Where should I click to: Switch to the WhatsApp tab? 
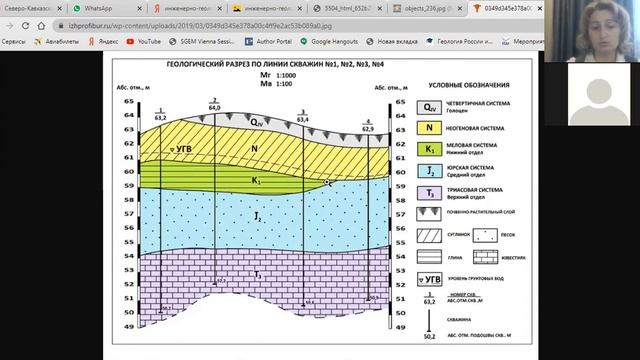click(107, 8)
